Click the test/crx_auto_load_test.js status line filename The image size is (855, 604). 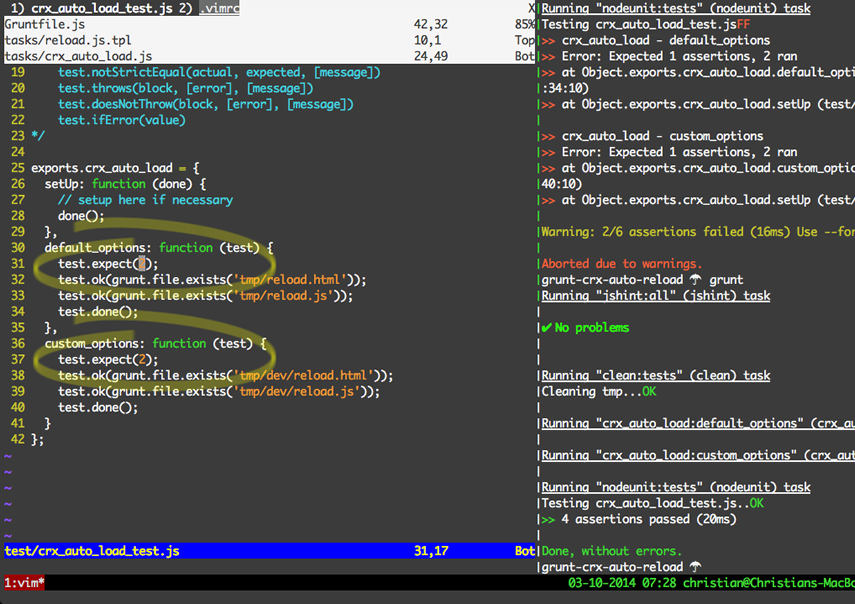pyautogui.click(x=92, y=551)
